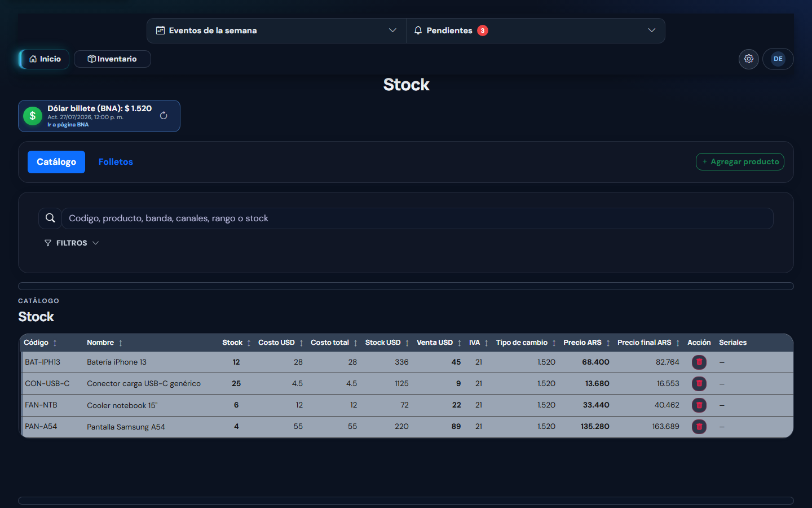Viewport: 812px width, 508px height.
Task: Click the Seriales column header
Action: click(732, 343)
